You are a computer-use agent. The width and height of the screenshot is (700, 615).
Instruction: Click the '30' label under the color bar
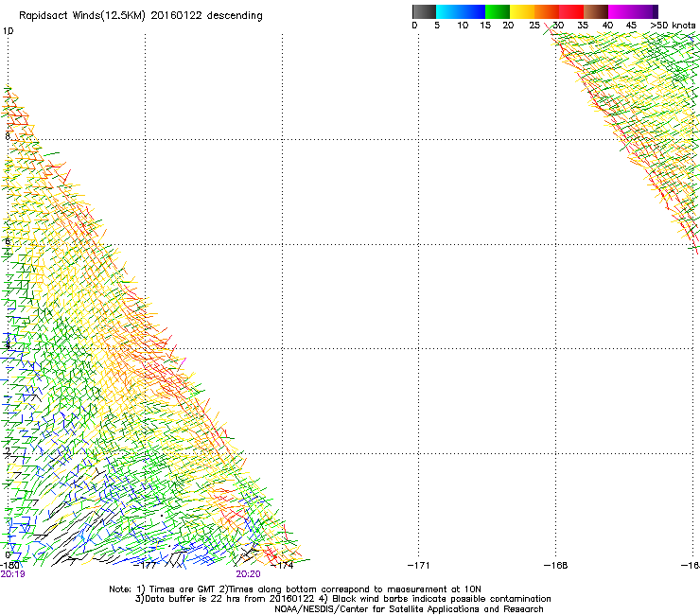pos(558,26)
